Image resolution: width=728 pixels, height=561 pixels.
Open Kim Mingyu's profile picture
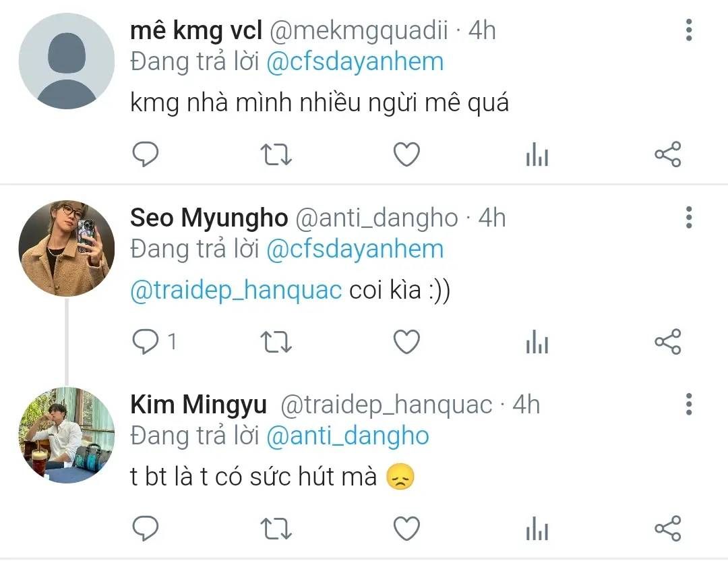coord(66,436)
